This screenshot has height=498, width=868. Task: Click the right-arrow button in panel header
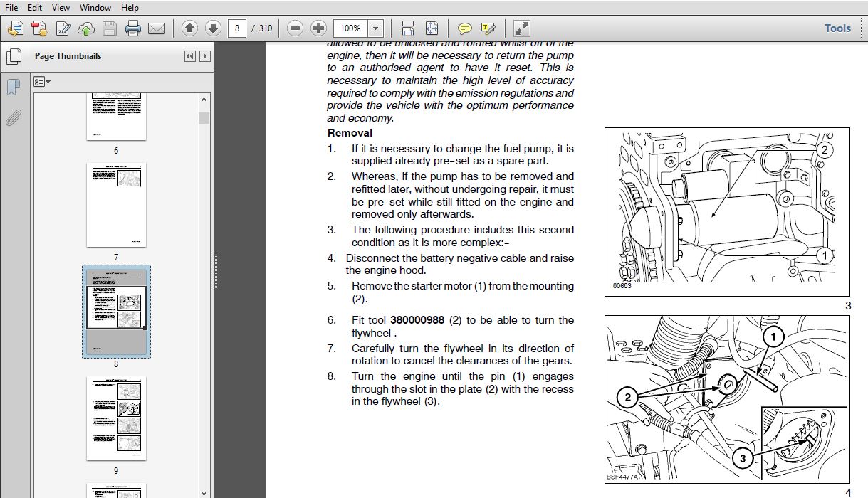[x=205, y=56]
